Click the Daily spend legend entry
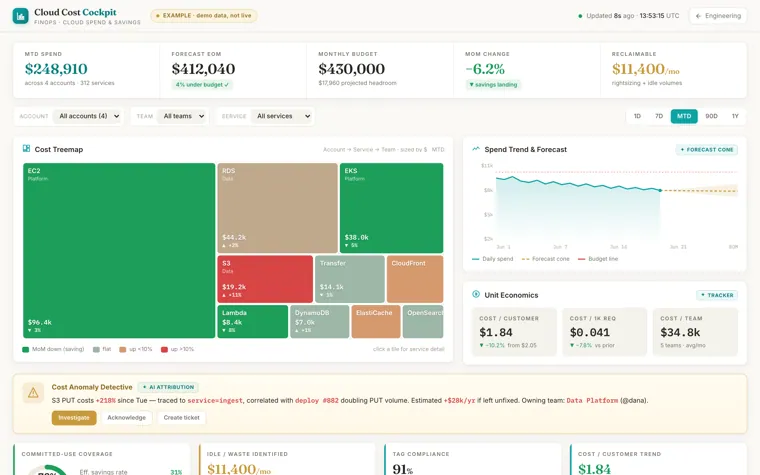 tap(492, 259)
